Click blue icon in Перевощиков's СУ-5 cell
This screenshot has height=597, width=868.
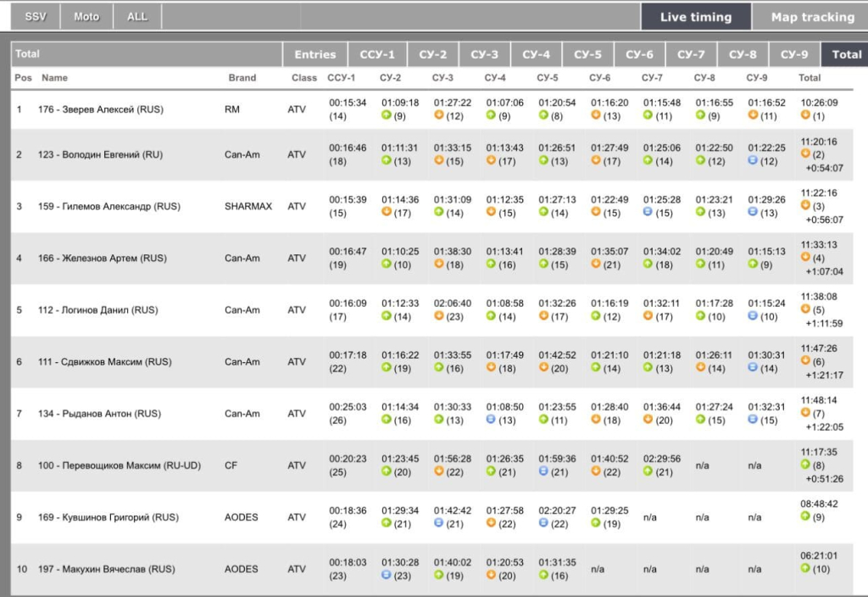(x=543, y=471)
